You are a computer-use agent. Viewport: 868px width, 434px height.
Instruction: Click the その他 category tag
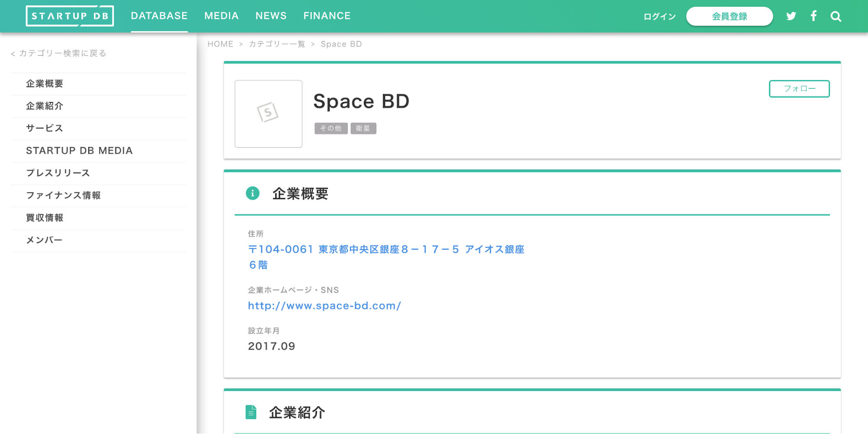(x=331, y=128)
